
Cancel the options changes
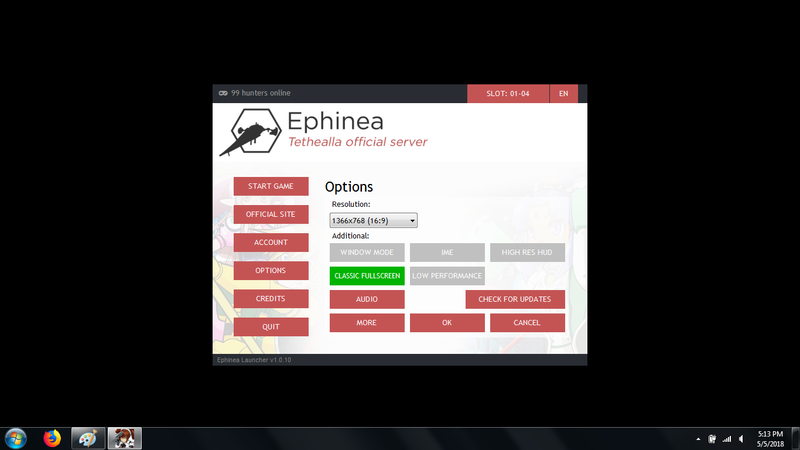[527, 322]
